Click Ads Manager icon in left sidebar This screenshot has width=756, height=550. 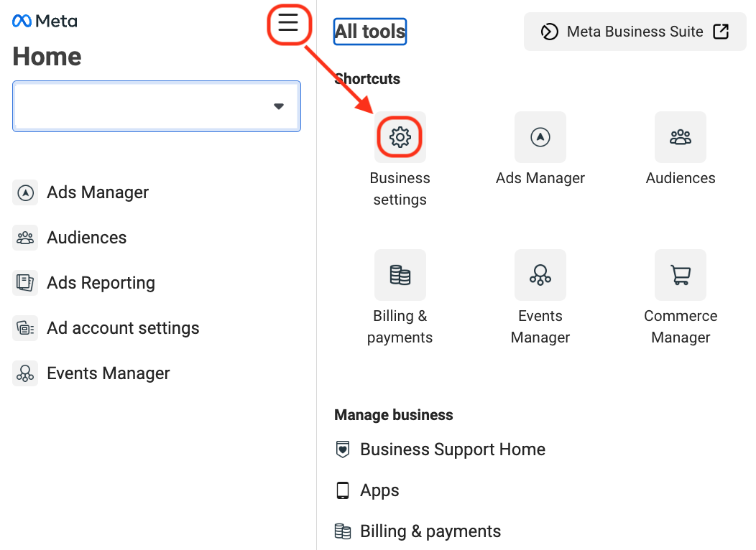pos(25,192)
